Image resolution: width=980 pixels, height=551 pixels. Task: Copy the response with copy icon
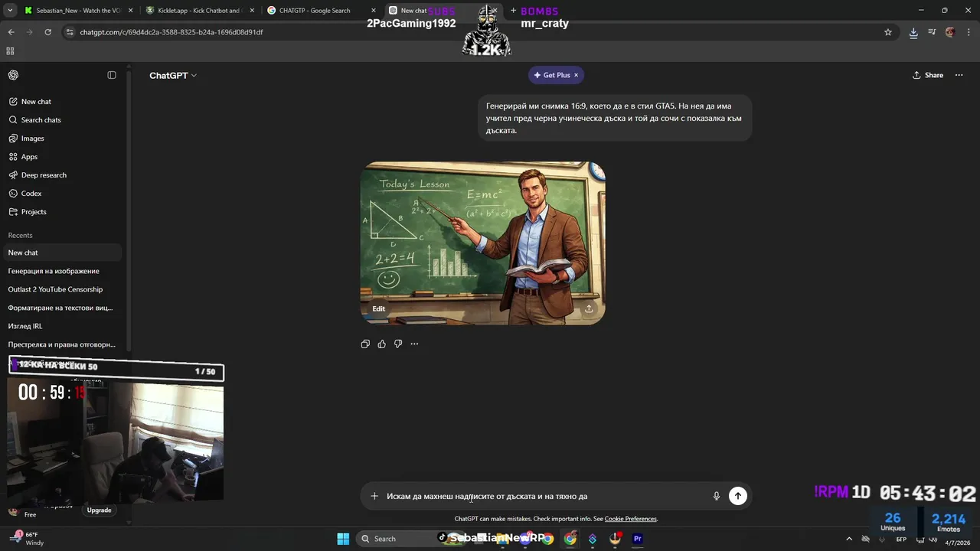[x=365, y=344]
